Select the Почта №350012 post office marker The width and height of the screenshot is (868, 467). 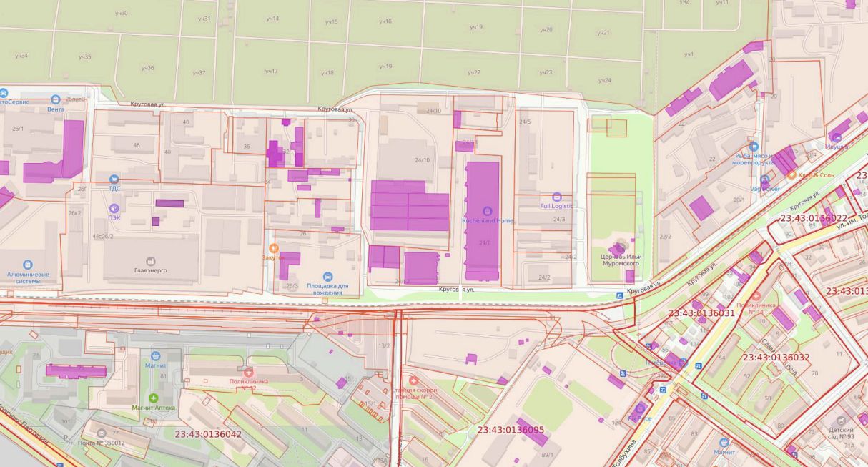click(101, 433)
